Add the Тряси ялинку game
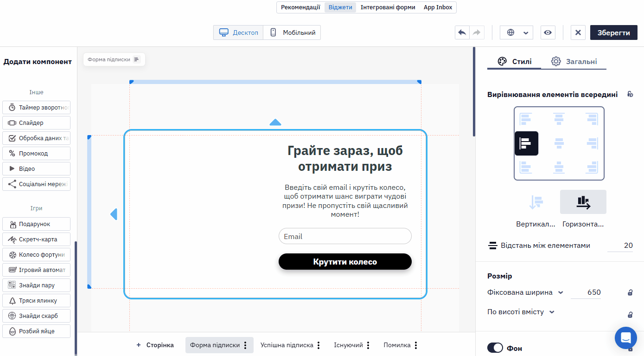Image resolution: width=644 pixels, height=356 pixels. [36, 300]
